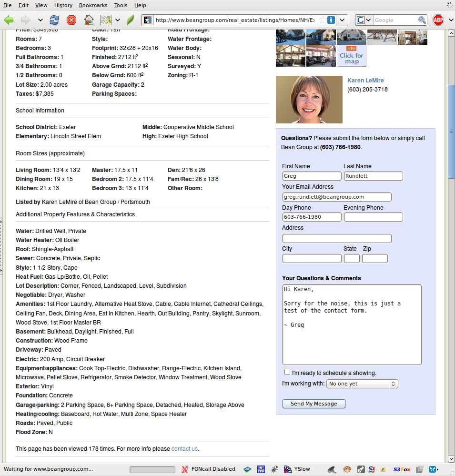Open the Bookmarks menu
455x476 pixels.
(93, 5)
